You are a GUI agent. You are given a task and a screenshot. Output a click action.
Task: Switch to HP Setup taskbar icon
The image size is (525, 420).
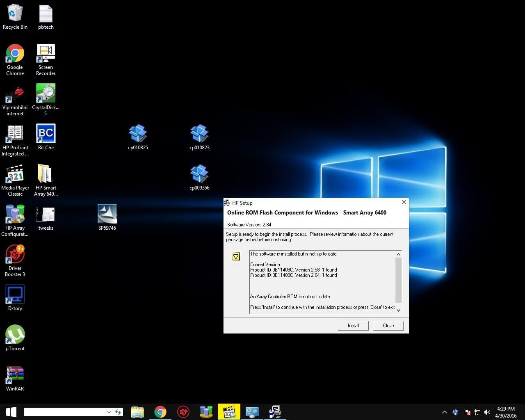pyautogui.click(x=275, y=412)
